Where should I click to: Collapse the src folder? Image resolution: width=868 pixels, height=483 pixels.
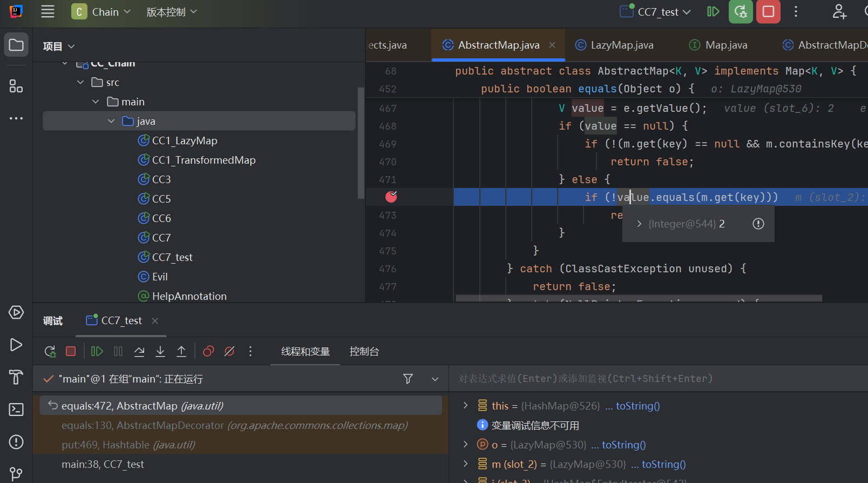80,82
